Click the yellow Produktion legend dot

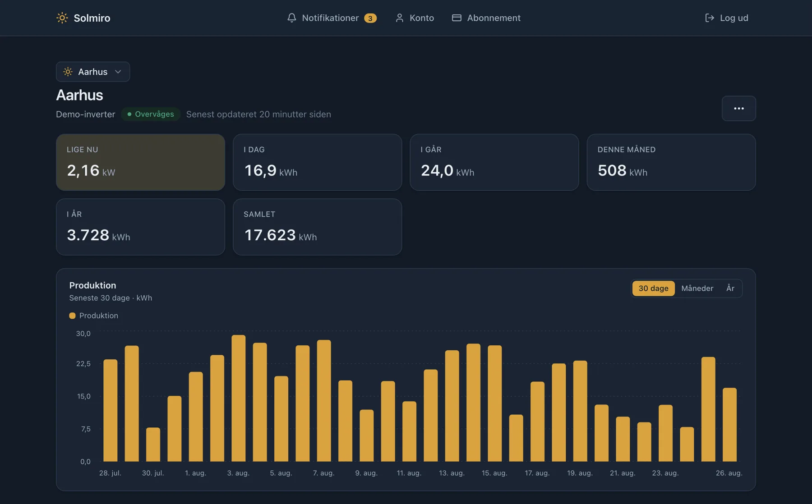pyautogui.click(x=72, y=316)
